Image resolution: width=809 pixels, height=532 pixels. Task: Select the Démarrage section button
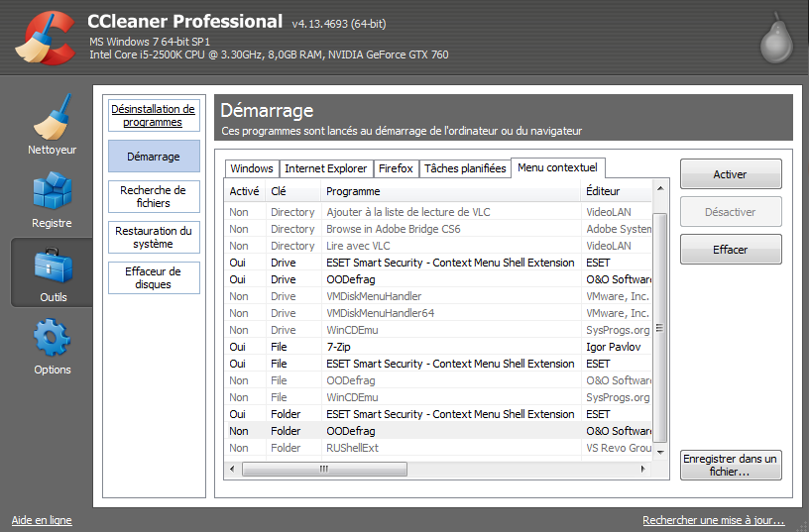(x=154, y=157)
